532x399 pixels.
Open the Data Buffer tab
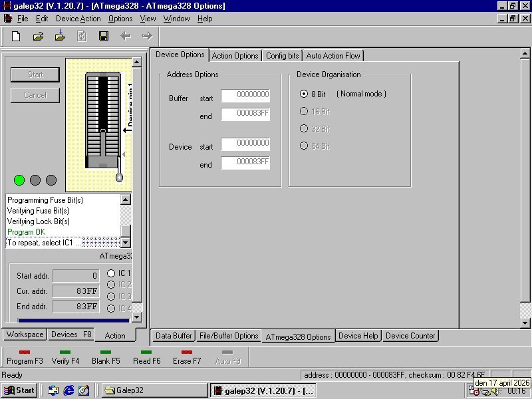[x=174, y=336]
